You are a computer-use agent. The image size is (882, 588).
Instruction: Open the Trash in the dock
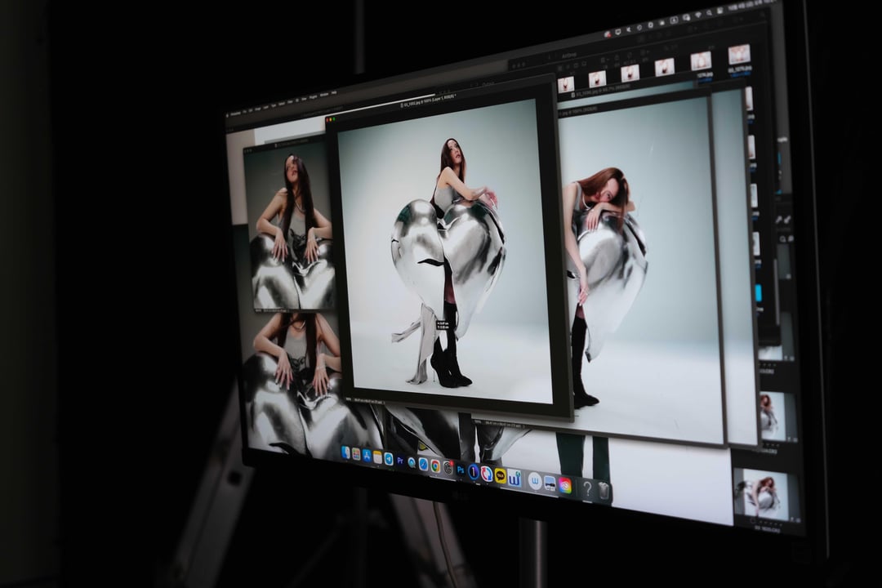click(x=604, y=491)
